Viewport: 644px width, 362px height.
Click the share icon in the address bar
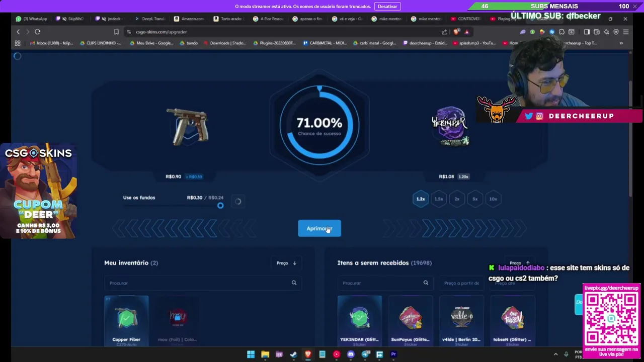(444, 32)
